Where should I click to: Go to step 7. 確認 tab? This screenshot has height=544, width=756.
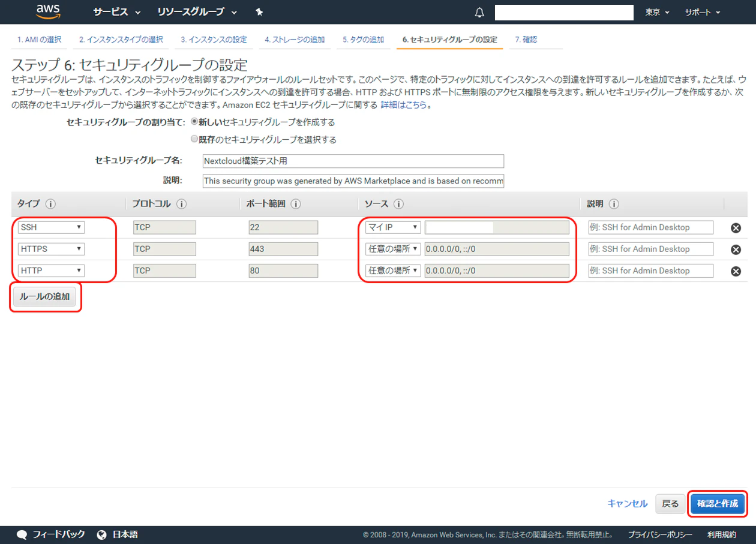[526, 40]
